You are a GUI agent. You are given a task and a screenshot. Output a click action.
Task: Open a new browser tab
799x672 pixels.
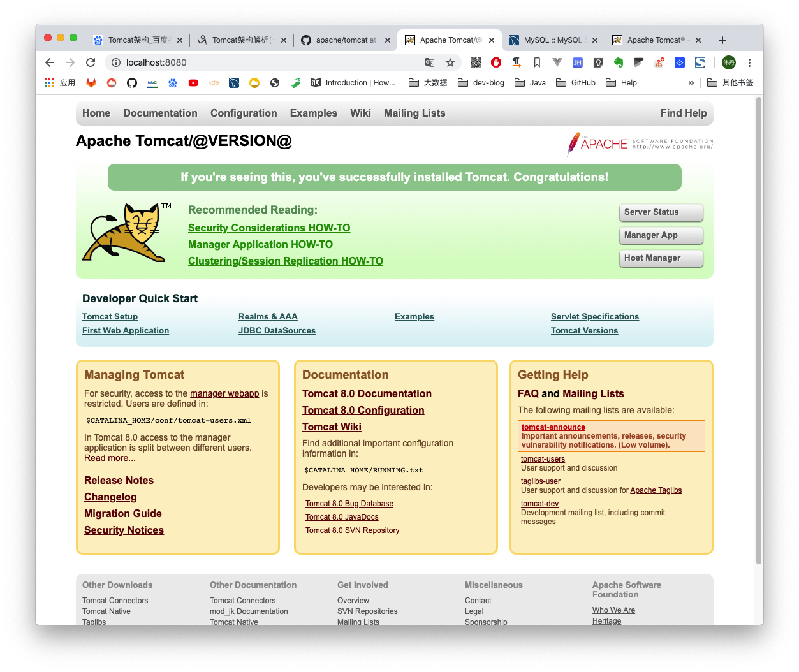pos(722,40)
